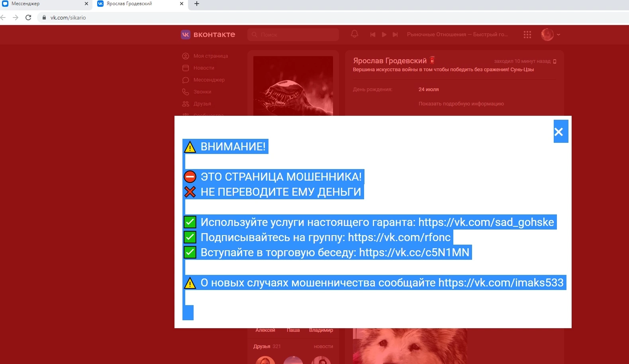Image resolution: width=629 pixels, height=364 pixels.
Task: Close the Мессенджер browser tab
Action: (86, 4)
